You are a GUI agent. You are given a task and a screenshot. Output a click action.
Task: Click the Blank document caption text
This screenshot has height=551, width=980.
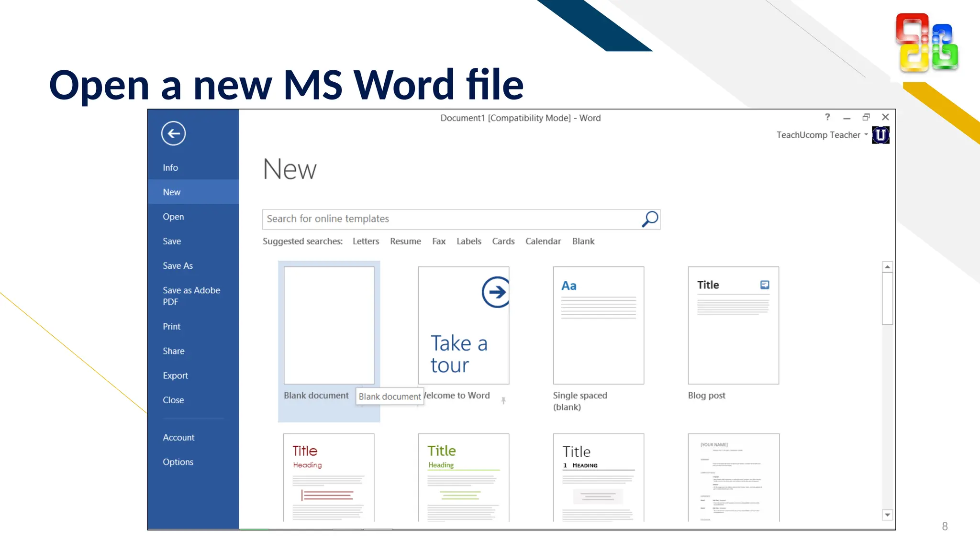coord(316,396)
